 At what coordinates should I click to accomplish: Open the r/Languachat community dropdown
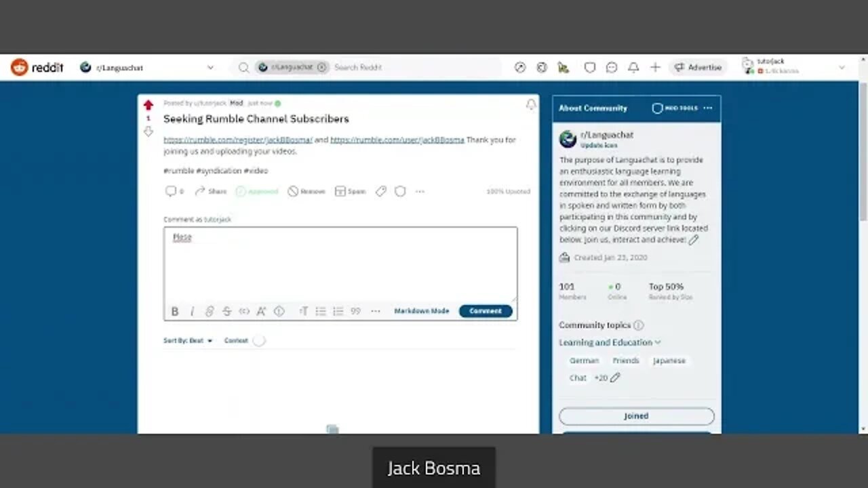coord(146,67)
